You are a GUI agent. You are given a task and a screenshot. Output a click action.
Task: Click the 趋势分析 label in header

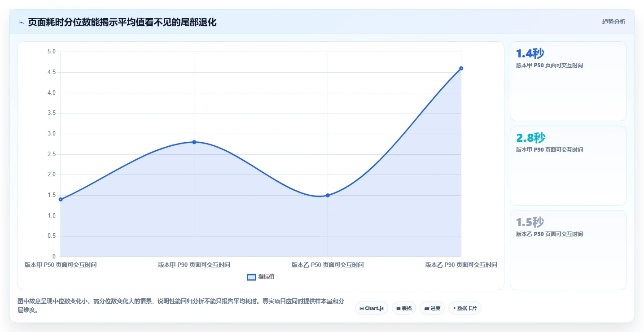pyautogui.click(x=613, y=22)
